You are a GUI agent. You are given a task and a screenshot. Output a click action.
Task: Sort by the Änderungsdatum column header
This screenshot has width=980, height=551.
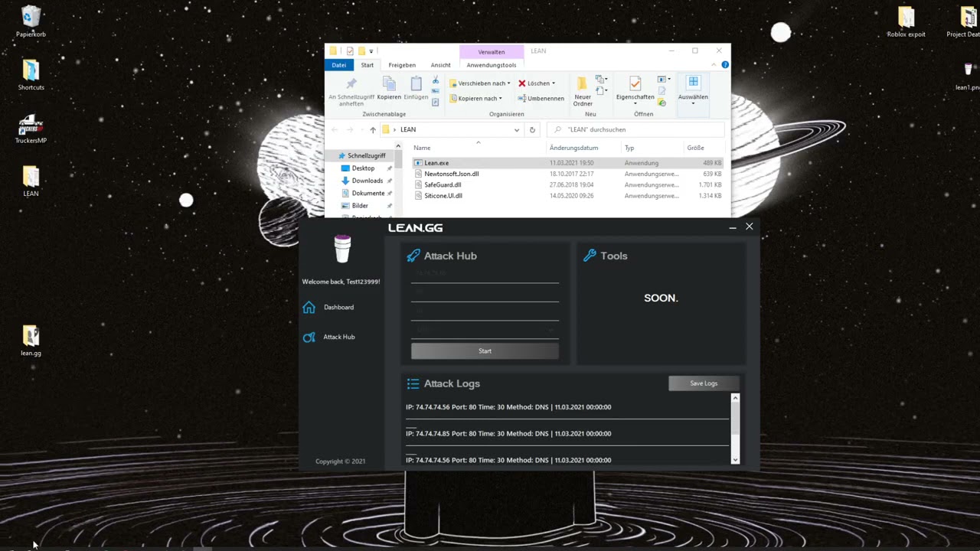point(573,148)
